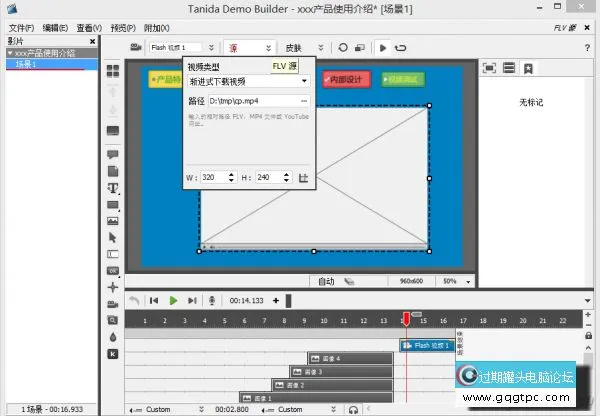Image resolution: width=600 pixels, height=416 pixels.
Task: Click the microphone record audio icon
Action: 213,300
